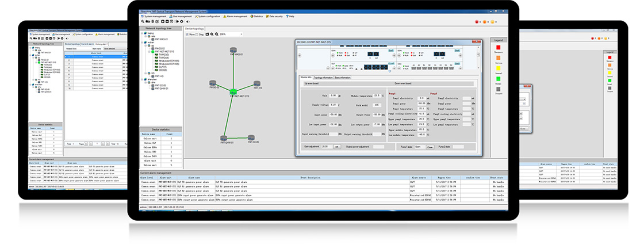Click the red emergency alarm counter indicator
644x249 pixels.
(477, 22)
